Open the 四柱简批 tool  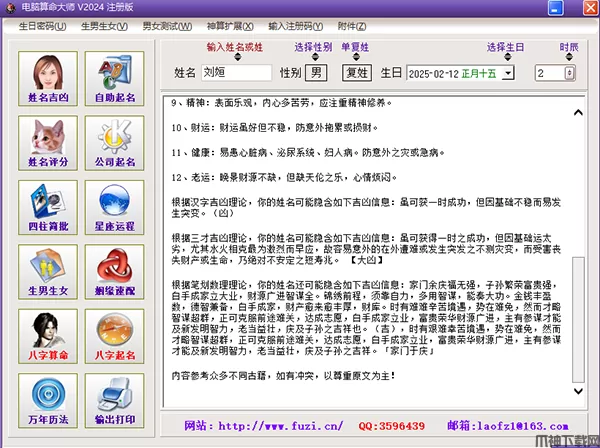[48, 207]
